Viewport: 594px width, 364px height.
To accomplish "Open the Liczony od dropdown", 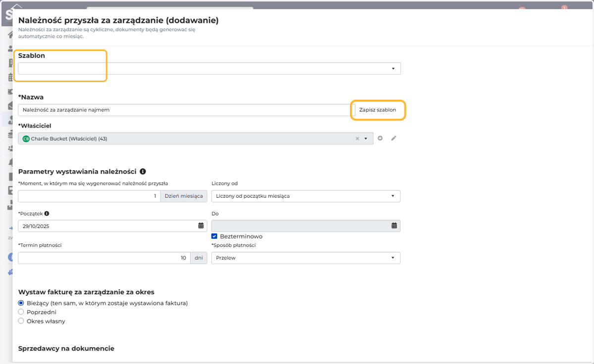I will [x=306, y=196].
